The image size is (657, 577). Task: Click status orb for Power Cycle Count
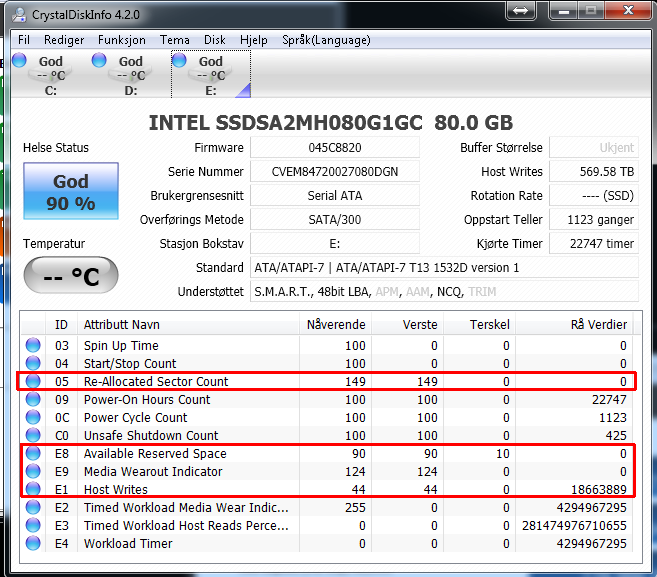[33, 417]
